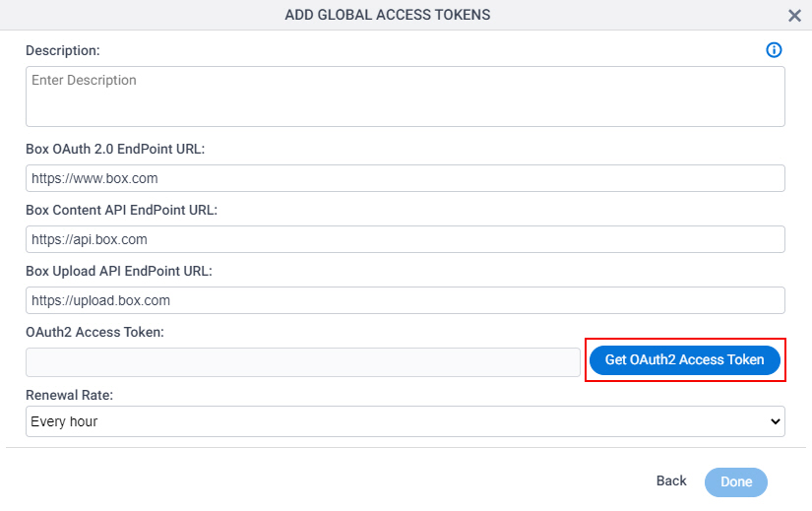Click the Box OAuth 2.0 EndPoint URL label
Image resolution: width=812 pixels, height=511 pixels.
(115, 150)
